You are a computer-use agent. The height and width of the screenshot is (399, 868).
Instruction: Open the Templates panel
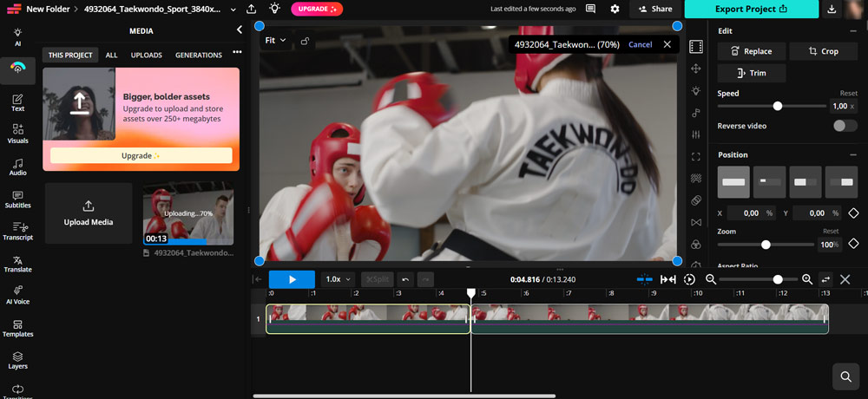pyautogui.click(x=17, y=328)
